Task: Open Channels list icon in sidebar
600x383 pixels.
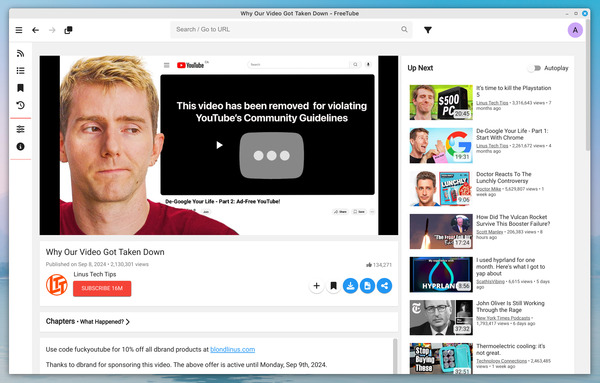Action: point(21,71)
